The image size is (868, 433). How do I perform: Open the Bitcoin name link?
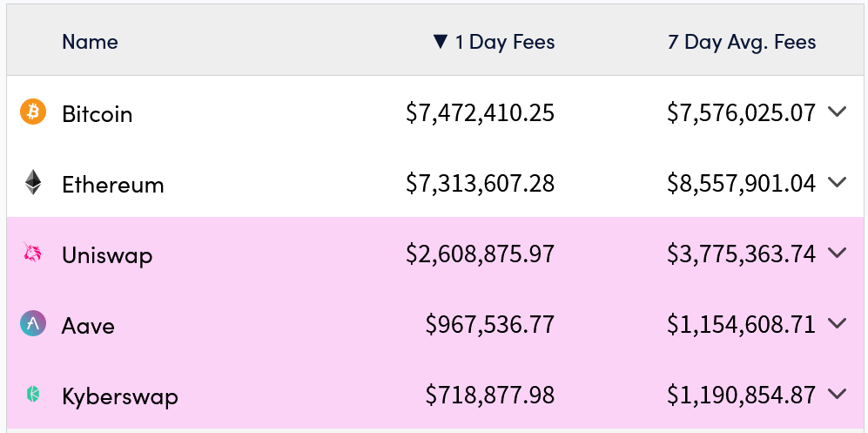(x=98, y=113)
